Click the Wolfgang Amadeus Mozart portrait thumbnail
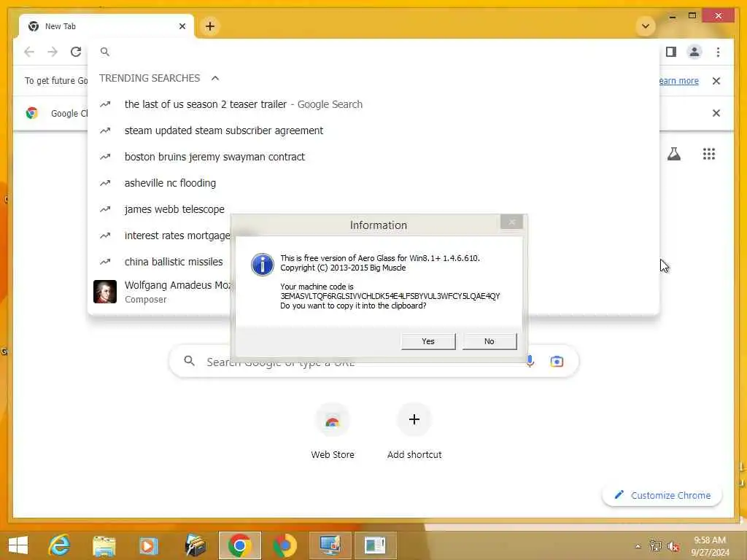 (x=105, y=292)
